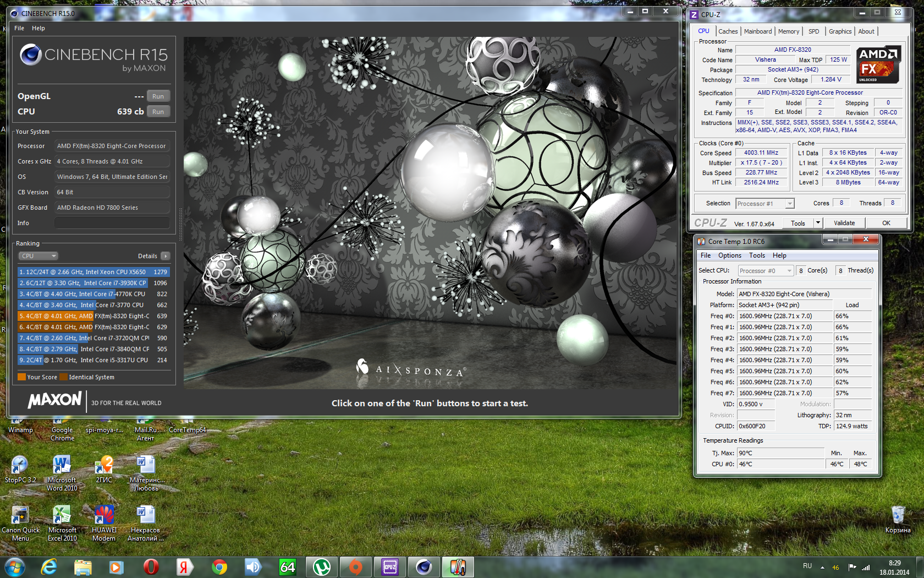The image size is (924, 578).
Task: Open the SPD tab in CPU-Z
Action: coord(814,31)
